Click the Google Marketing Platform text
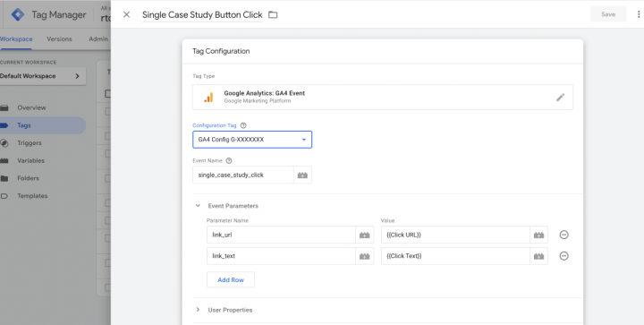The width and height of the screenshot is (644, 325). pyautogui.click(x=257, y=101)
